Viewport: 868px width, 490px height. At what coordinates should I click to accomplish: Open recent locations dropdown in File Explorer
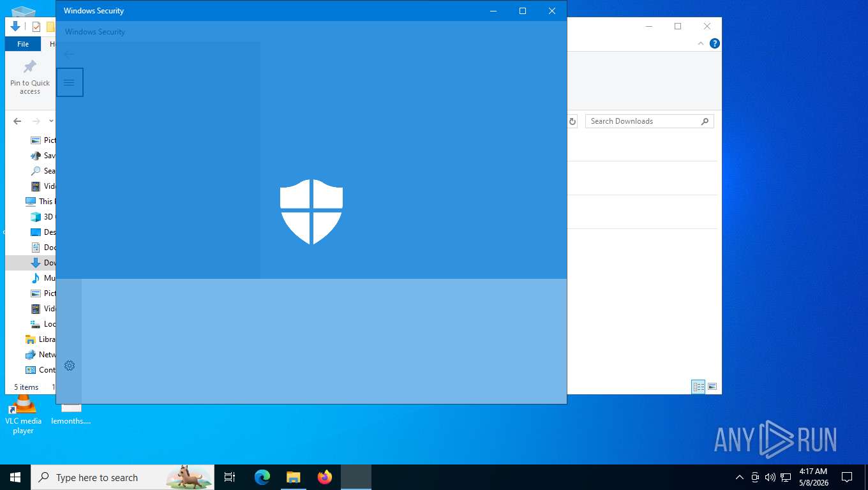(x=51, y=121)
